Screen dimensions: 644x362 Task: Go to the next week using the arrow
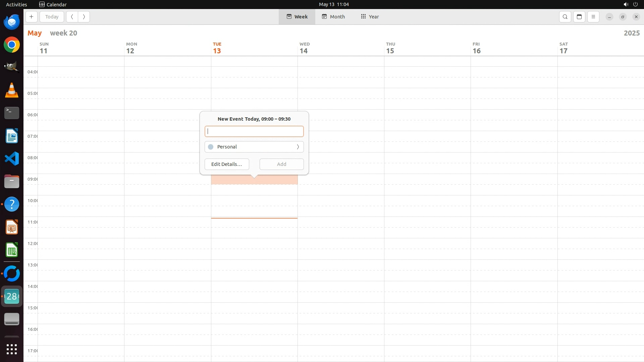point(84,17)
